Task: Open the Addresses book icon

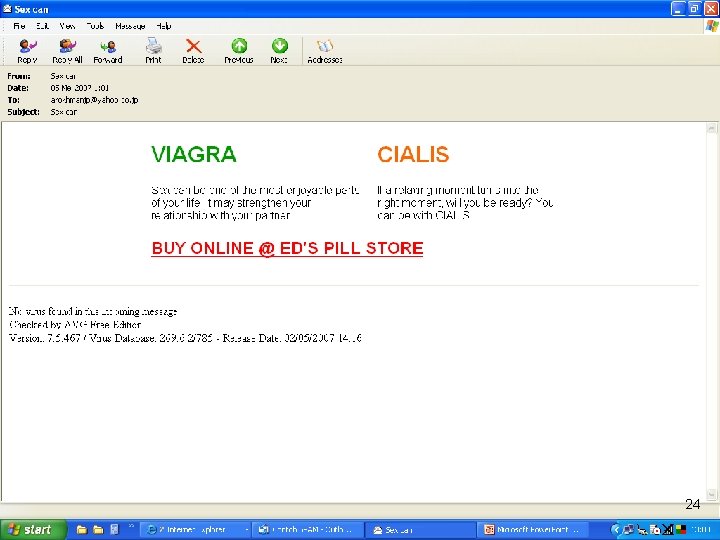Action: [x=325, y=51]
